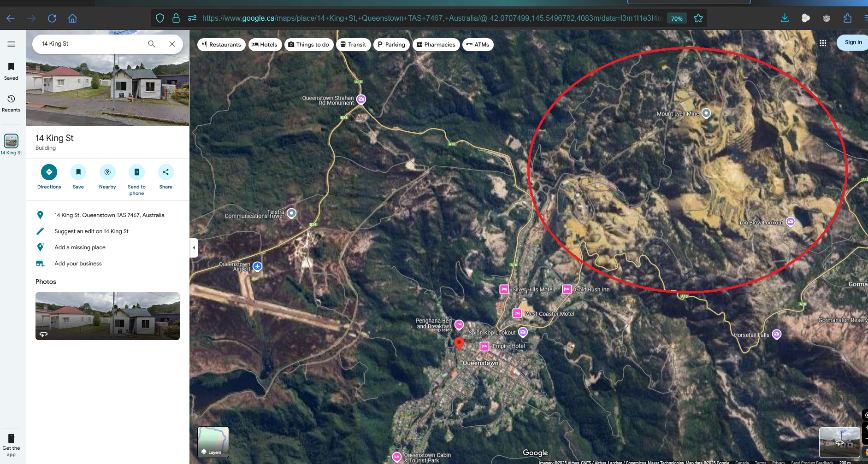Open the browser home page
Image resolution: width=868 pixels, height=464 pixels.
point(72,18)
